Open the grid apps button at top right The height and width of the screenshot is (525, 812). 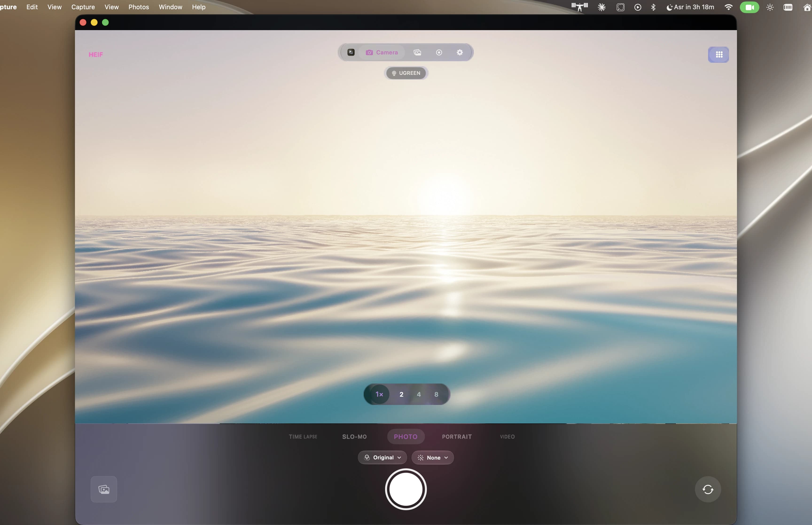pyautogui.click(x=719, y=55)
